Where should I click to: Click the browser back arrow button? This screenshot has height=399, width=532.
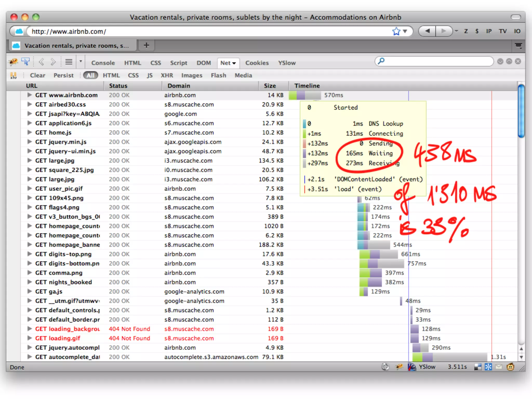pos(427,31)
